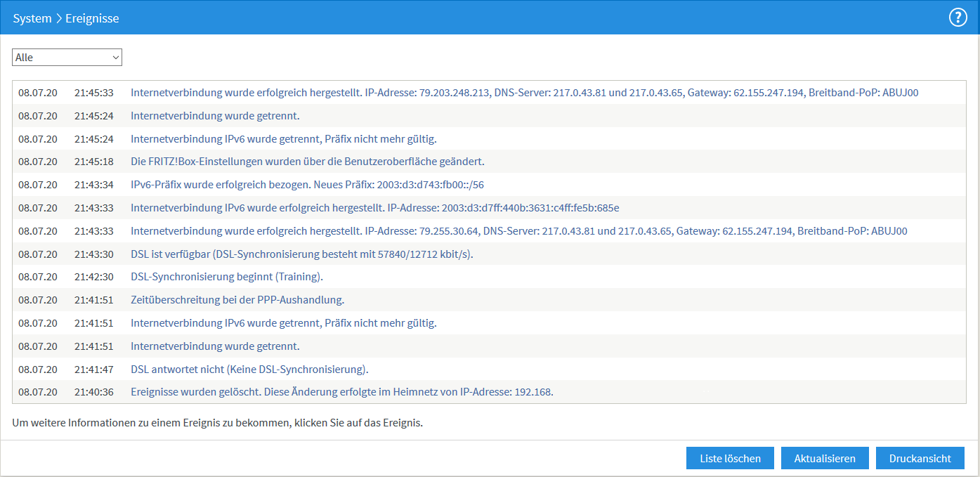Open the event with IP-Adresse 79.255.30.64
Image resolution: width=980 pixels, height=477 pixels.
tap(518, 231)
